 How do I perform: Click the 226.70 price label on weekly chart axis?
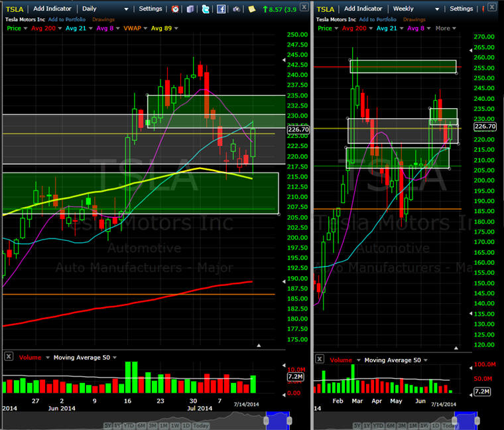pyautogui.click(x=485, y=126)
